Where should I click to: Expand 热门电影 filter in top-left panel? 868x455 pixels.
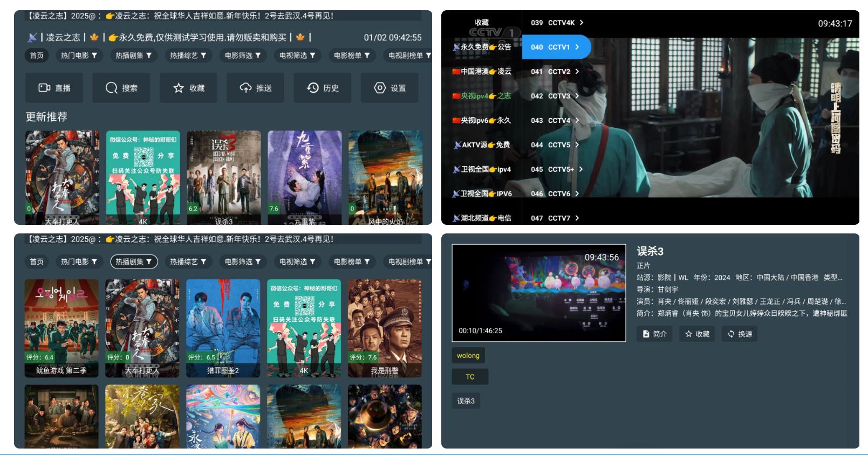pos(79,55)
